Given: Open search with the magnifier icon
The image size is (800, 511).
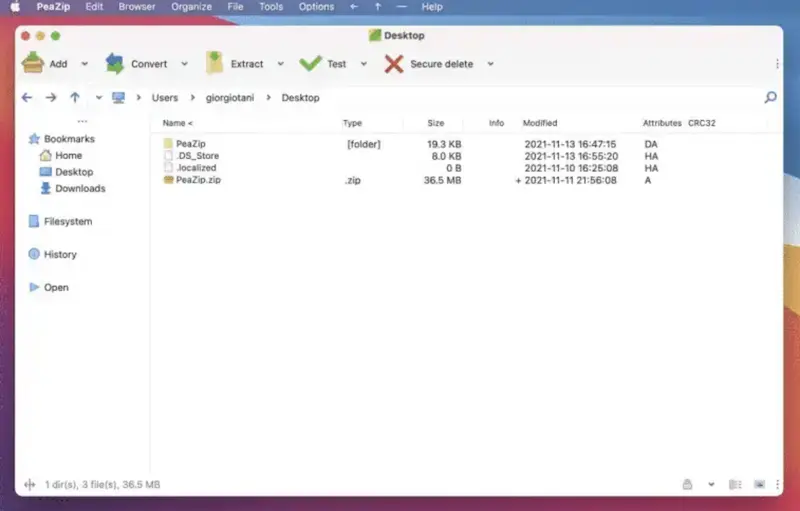Looking at the screenshot, I should (770, 97).
